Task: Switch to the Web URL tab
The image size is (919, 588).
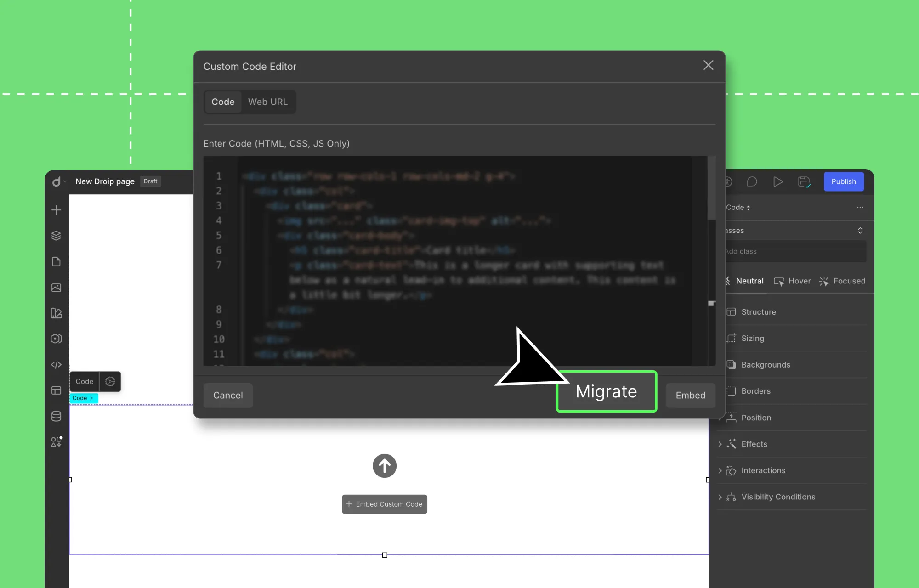Action: click(268, 102)
